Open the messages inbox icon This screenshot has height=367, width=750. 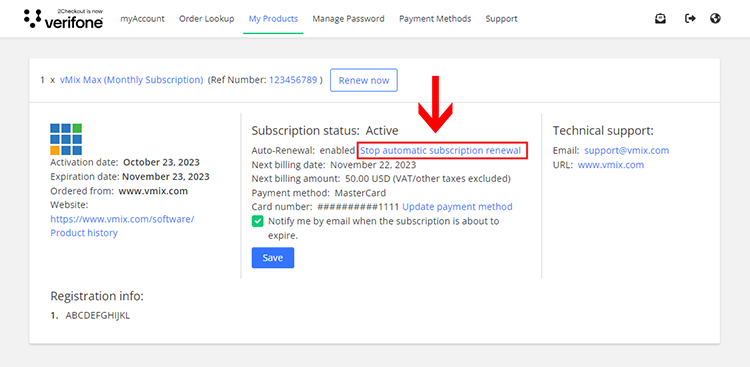pyautogui.click(x=661, y=19)
